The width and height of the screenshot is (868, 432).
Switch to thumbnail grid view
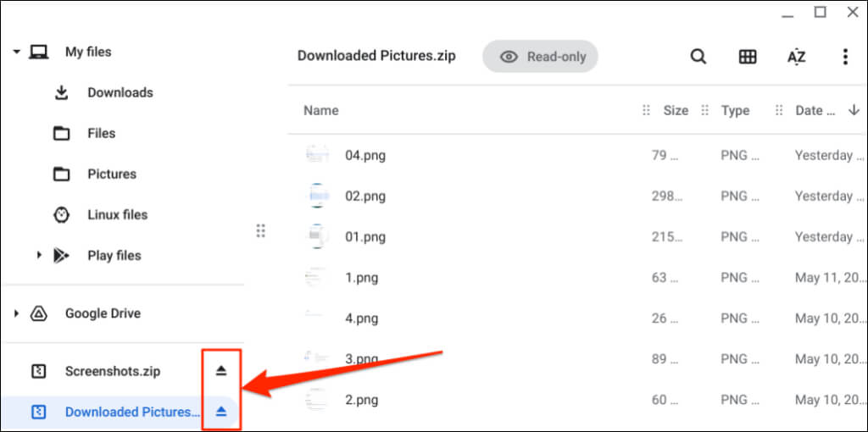748,57
